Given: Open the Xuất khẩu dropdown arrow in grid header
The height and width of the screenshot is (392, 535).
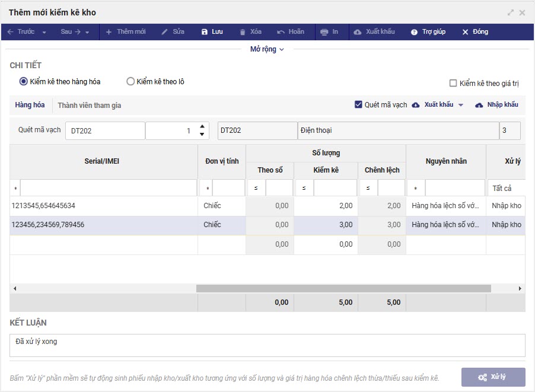Looking at the screenshot, I should tap(461, 105).
